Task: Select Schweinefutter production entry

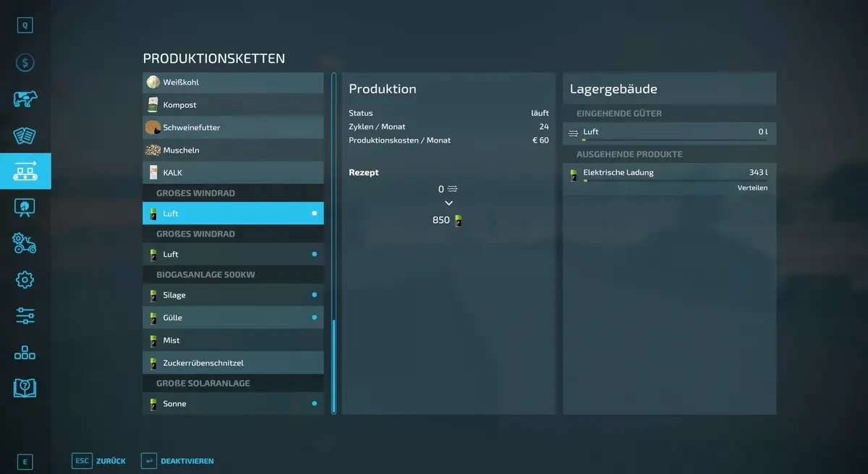Action: click(233, 127)
